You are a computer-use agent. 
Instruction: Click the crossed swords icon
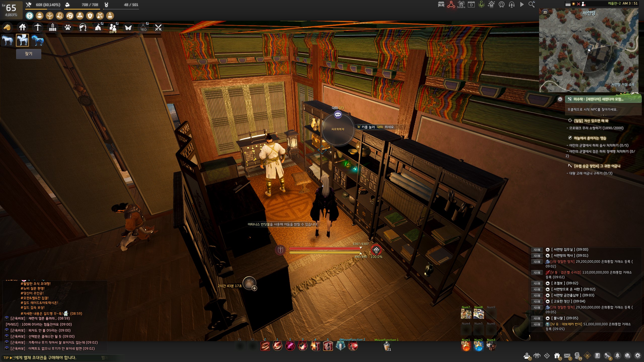(x=158, y=27)
